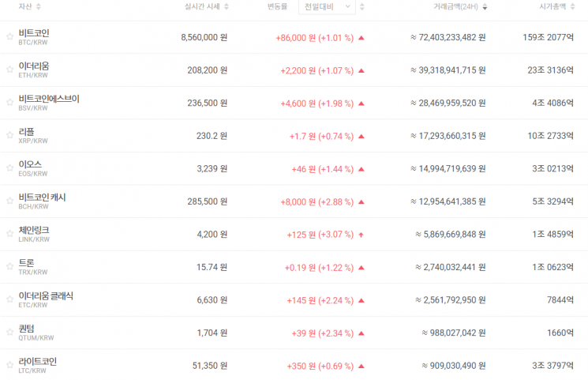
Task: Click the 1,704 원 price
Action: (212, 333)
